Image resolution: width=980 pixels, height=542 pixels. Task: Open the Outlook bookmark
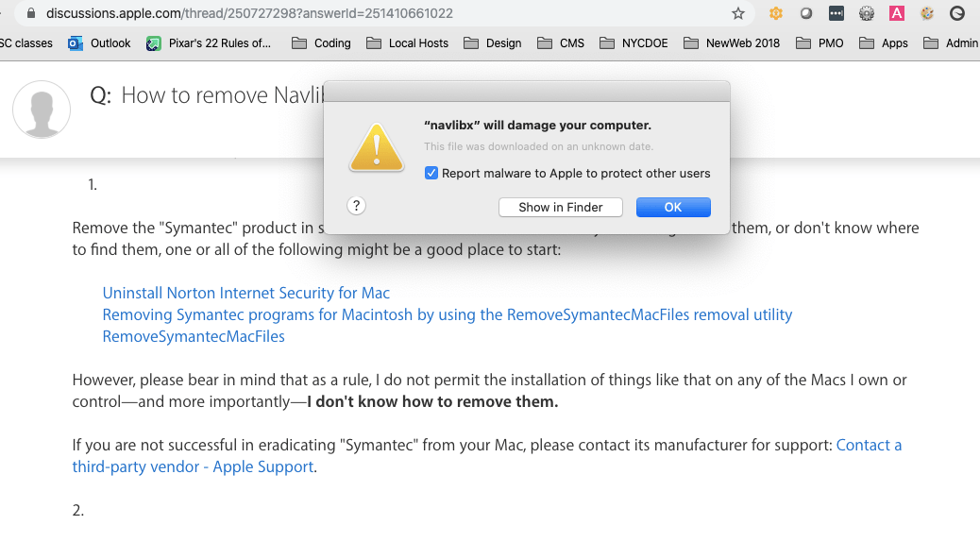pos(99,43)
